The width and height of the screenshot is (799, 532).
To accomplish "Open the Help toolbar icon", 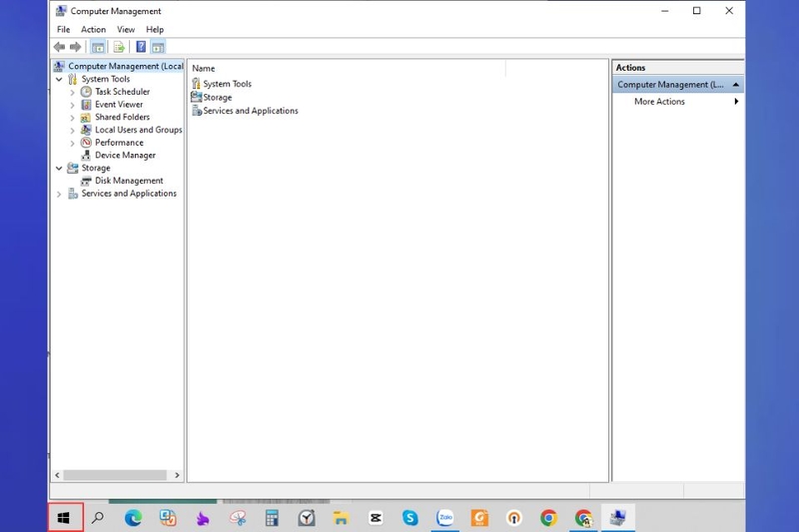I will 141,47.
